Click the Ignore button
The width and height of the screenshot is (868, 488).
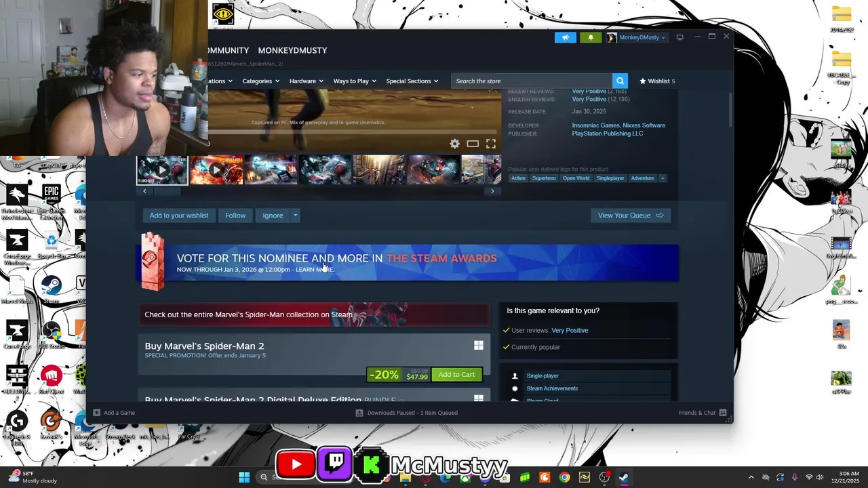pos(273,216)
